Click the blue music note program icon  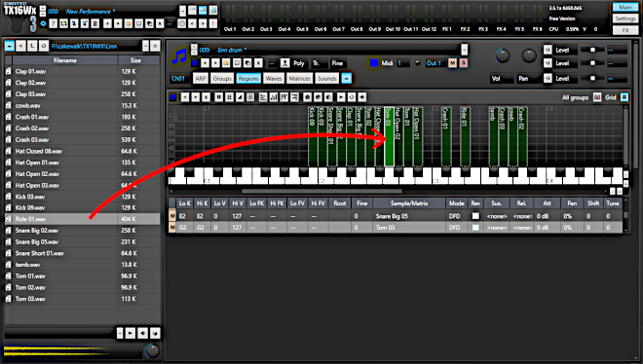tap(179, 56)
